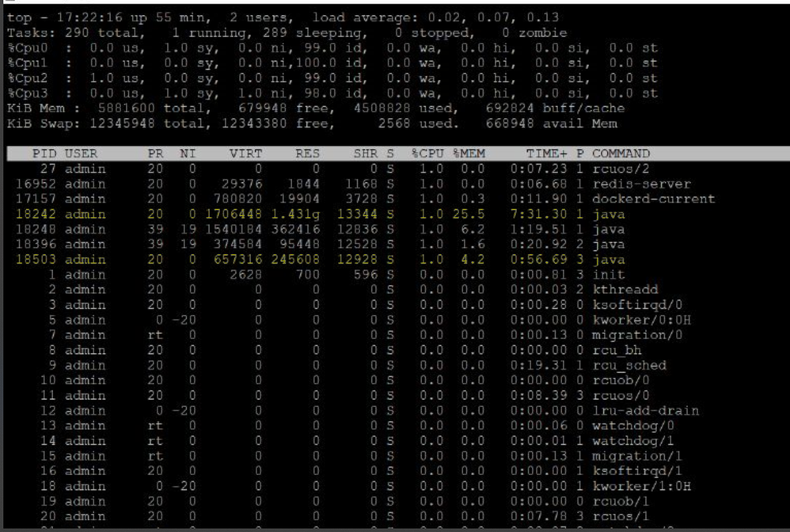
Task: Click the %CPU column header
Action: point(427,154)
